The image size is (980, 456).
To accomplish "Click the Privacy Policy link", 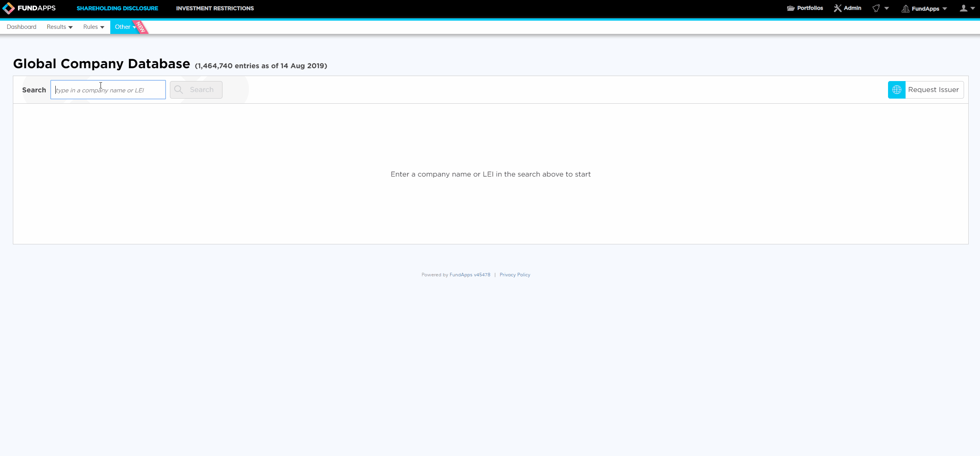I will pyautogui.click(x=515, y=275).
